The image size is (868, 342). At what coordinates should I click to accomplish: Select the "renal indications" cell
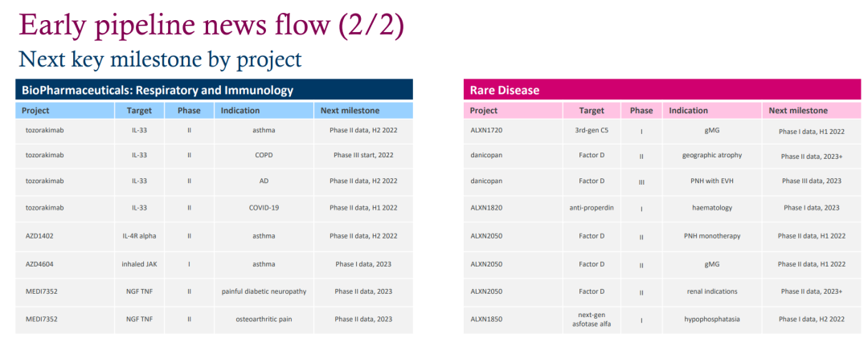[x=712, y=291]
